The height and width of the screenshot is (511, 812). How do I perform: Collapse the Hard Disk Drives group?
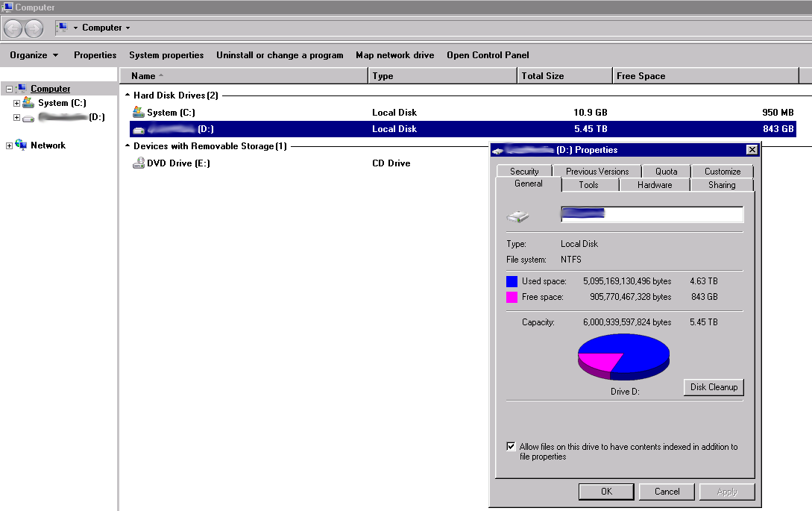pyautogui.click(x=127, y=95)
